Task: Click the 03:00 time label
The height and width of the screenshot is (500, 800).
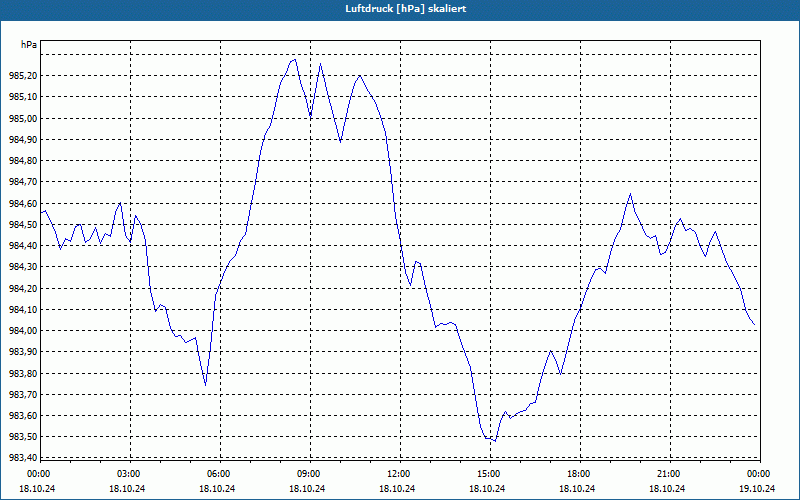Action: [130, 474]
